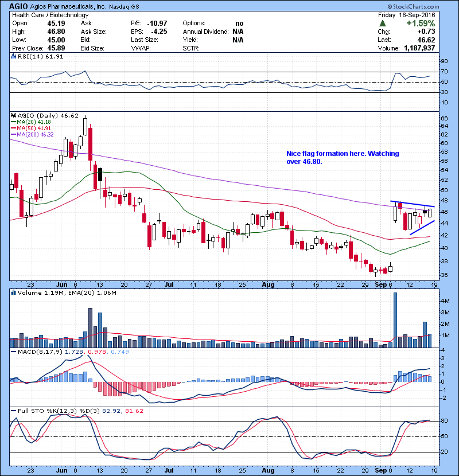The height and width of the screenshot is (476, 459).
Task: Click the EPS value -4.25
Action: (x=159, y=32)
